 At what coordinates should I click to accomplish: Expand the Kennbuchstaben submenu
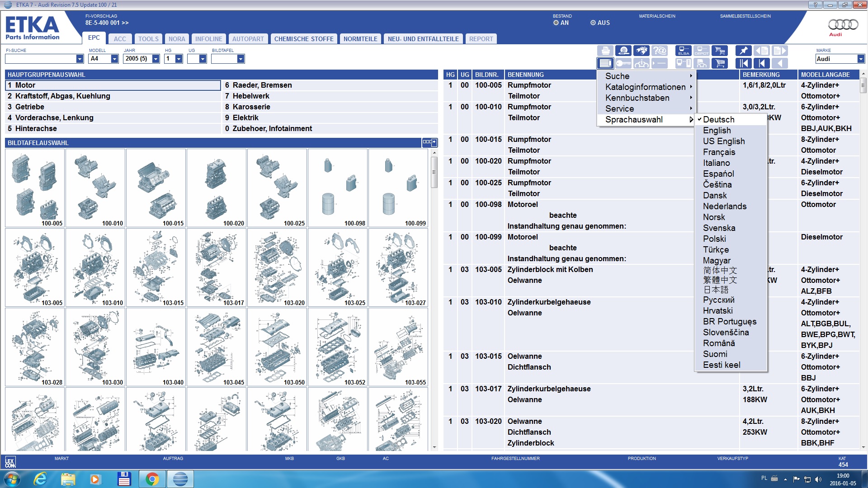point(646,98)
